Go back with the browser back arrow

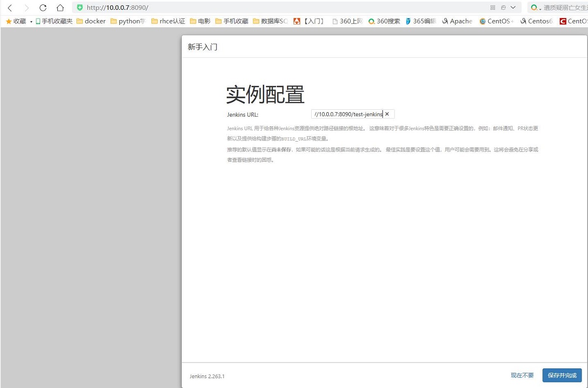[10, 8]
